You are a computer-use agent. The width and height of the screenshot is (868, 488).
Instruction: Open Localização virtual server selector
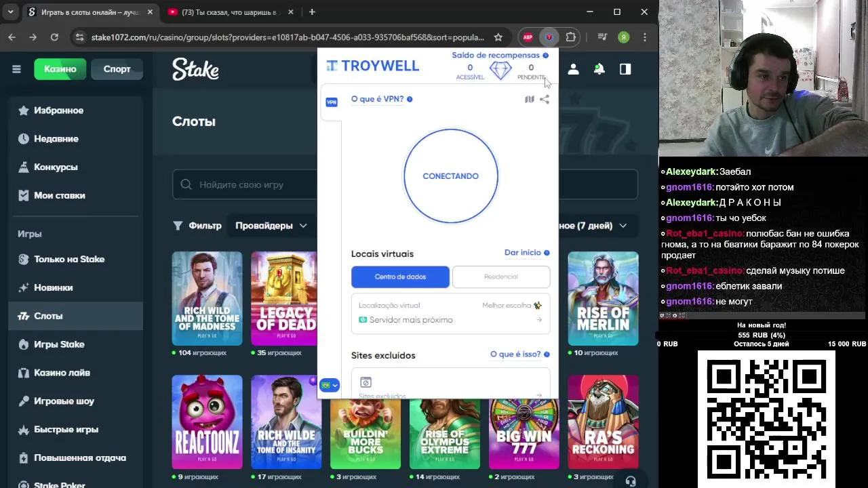pyautogui.click(x=451, y=313)
